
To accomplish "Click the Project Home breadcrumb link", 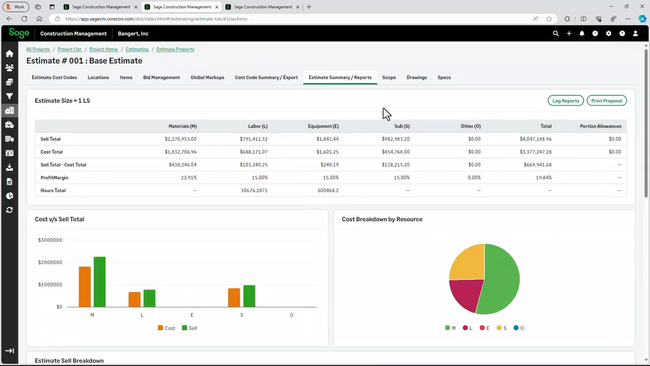I will tap(104, 49).
